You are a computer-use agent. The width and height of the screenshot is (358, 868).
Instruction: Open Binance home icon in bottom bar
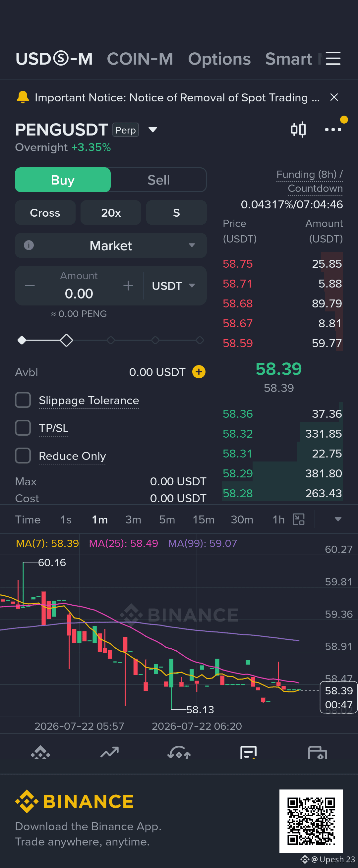pos(40,752)
